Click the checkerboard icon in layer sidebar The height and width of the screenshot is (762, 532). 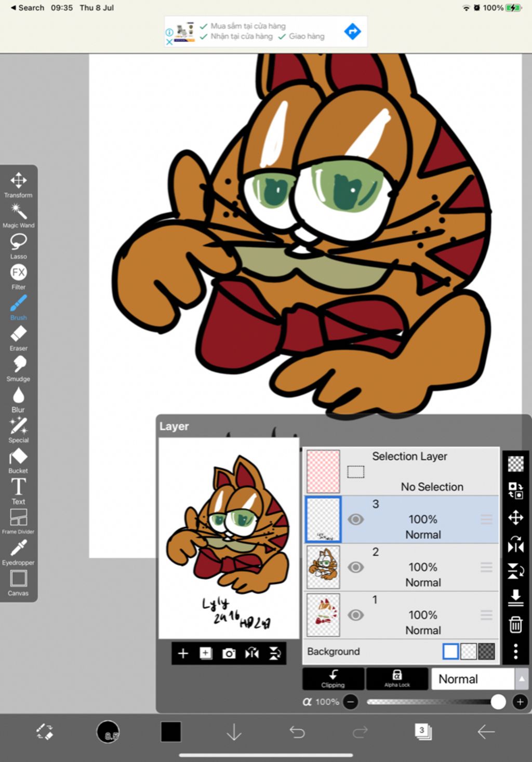[515, 463]
